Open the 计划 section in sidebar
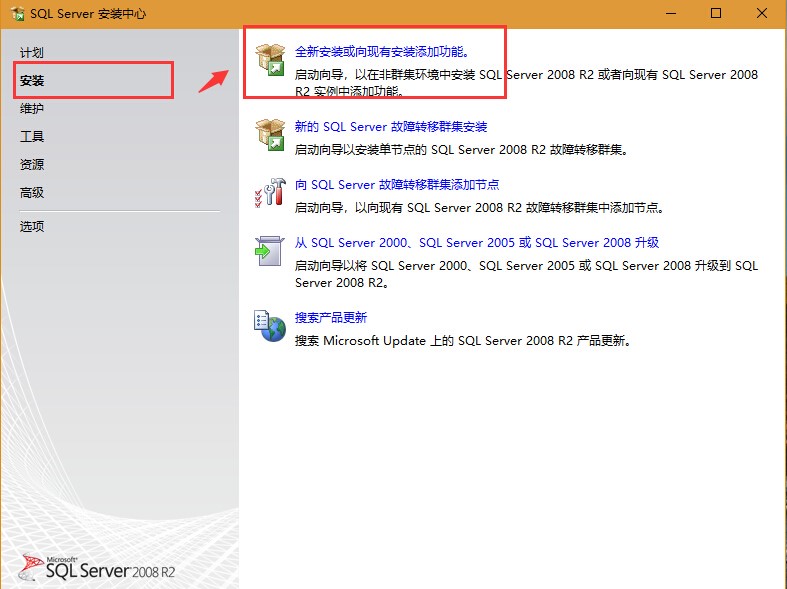The width and height of the screenshot is (787, 589). point(32,52)
